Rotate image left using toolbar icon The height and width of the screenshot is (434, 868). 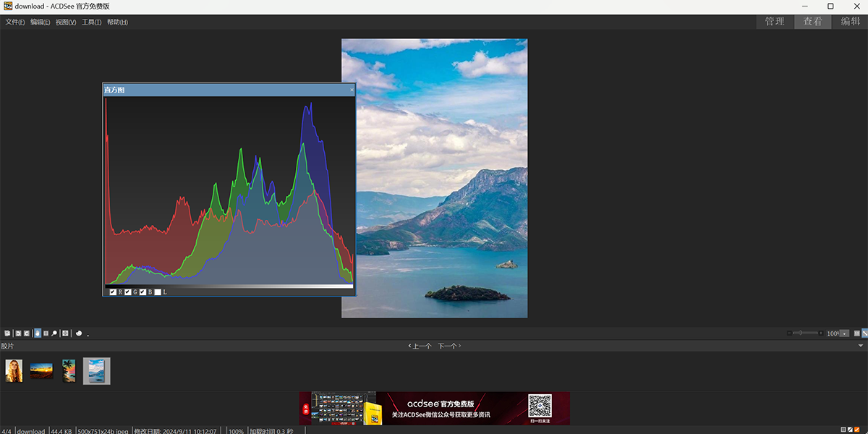(18, 333)
